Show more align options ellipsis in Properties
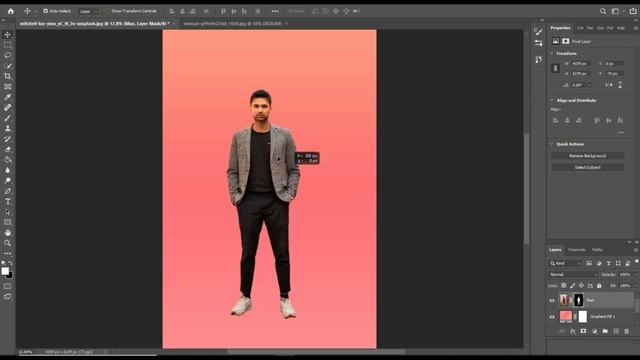Viewport: 640px width, 360px height. [620, 132]
